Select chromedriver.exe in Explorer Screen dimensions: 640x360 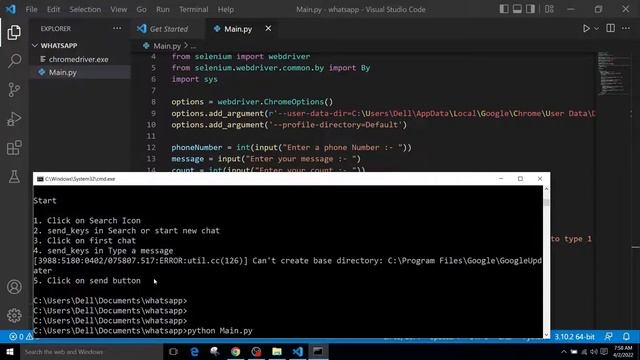(79, 59)
